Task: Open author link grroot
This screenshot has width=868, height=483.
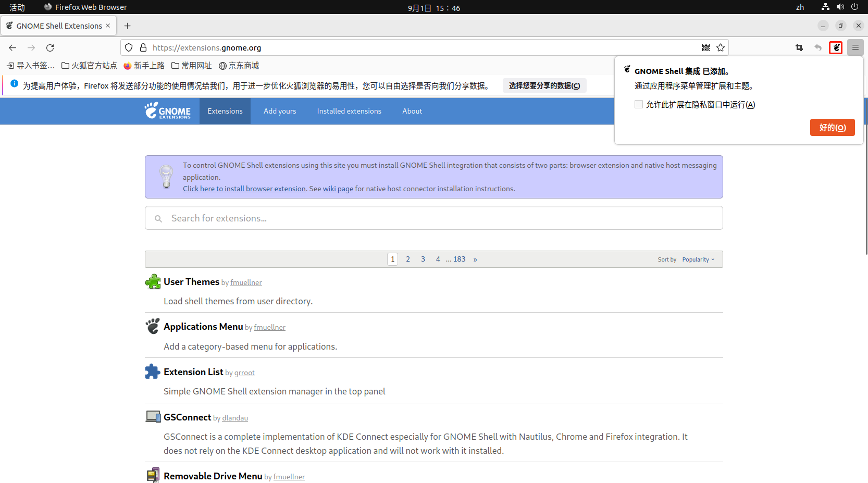Action: pos(244,373)
